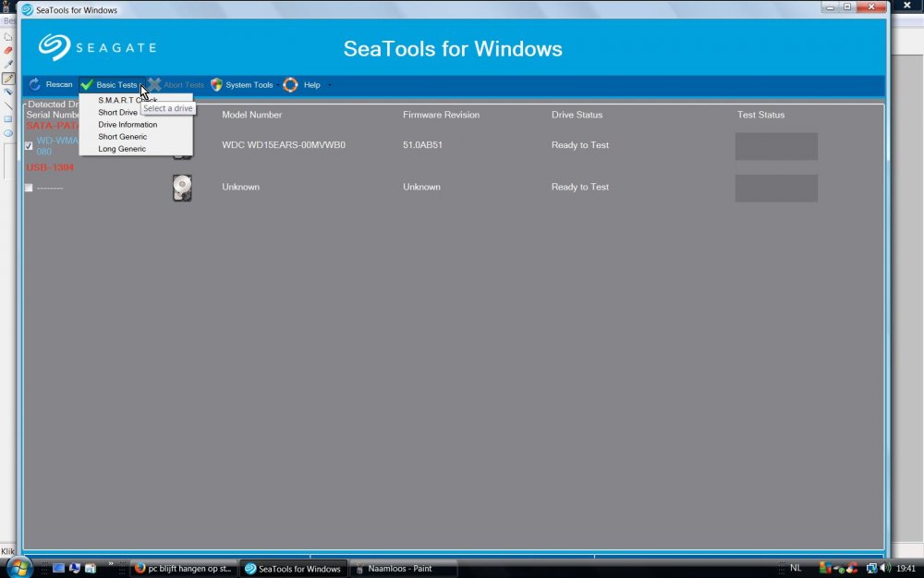Switch to Naamloos - Paint taskbar button
The width and height of the screenshot is (924, 578).
(404, 569)
